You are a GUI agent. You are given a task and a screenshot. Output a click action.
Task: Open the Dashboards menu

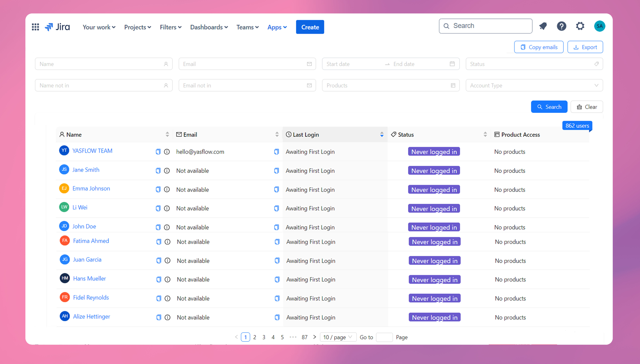click(209, 27)
